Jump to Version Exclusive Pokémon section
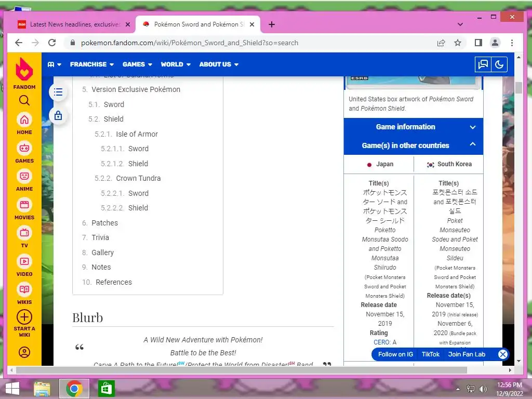The width and height of the screenshot is (532, 399). pyautogui.click(x=136, y=89)
